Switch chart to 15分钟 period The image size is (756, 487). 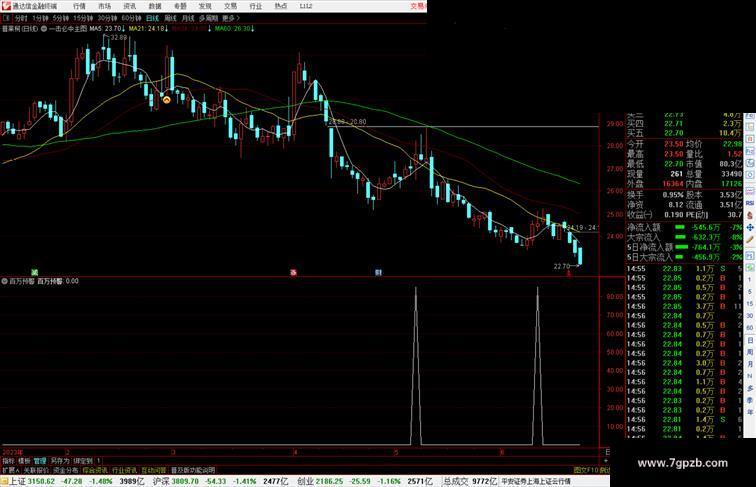point(83,18)
